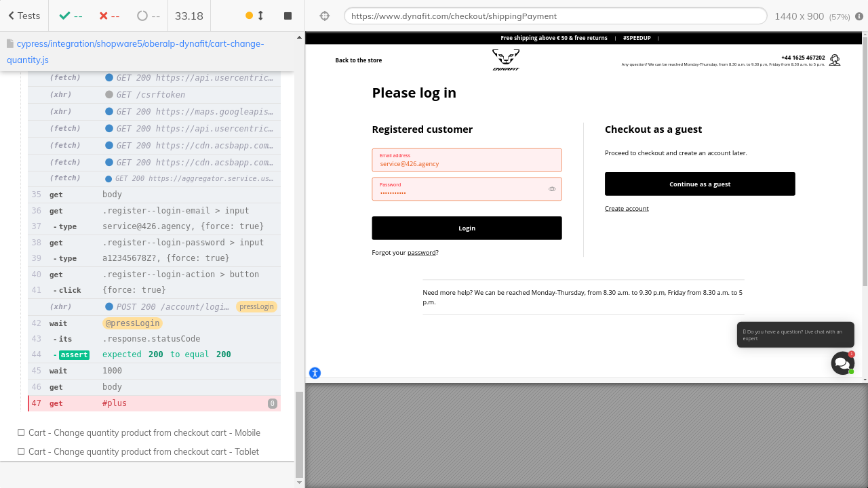The height and width of the screenshot is (488, 868).
Task: Open the Create account link
Action: click(627, 208)
